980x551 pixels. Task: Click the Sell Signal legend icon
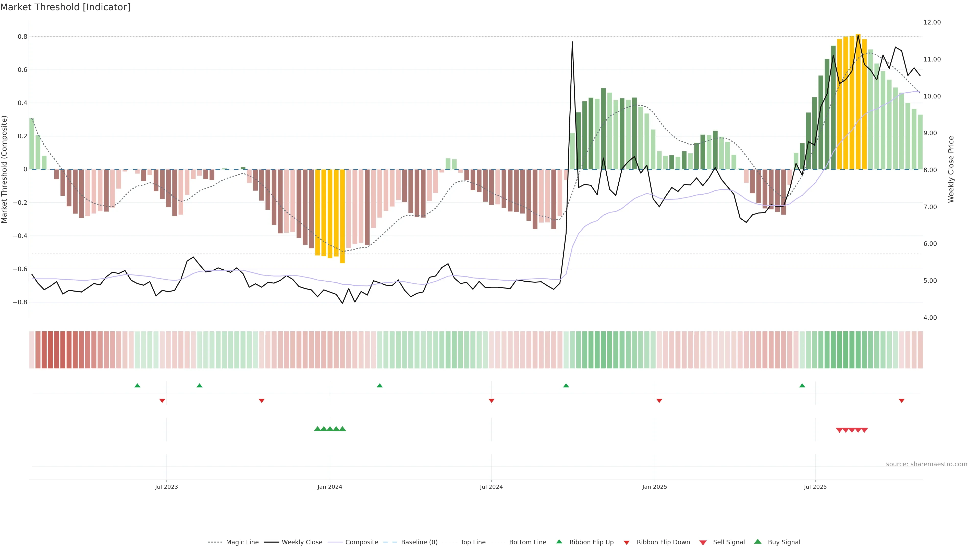pos(703,542)
